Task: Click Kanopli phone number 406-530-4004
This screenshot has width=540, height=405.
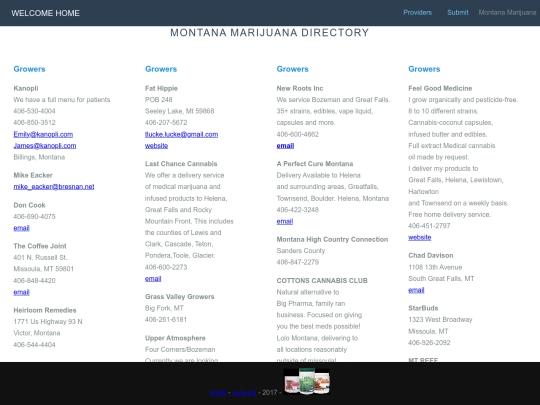Action: 34,111
